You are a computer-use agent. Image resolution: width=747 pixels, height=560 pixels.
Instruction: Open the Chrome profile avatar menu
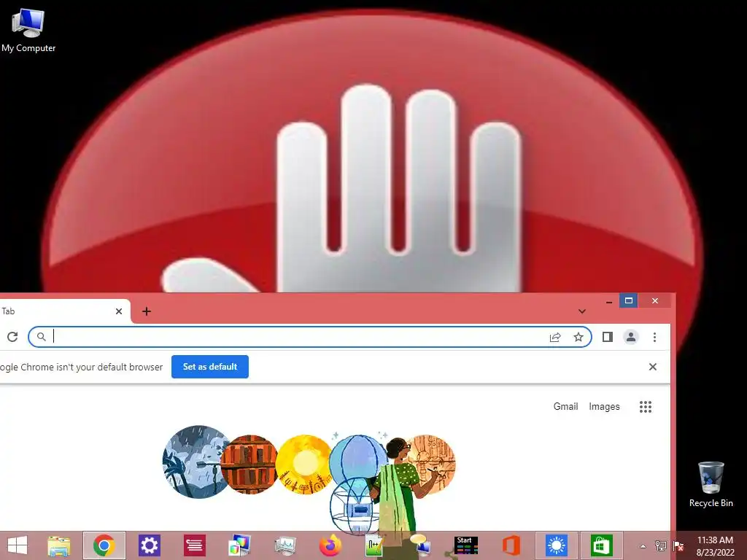(631, 337)
